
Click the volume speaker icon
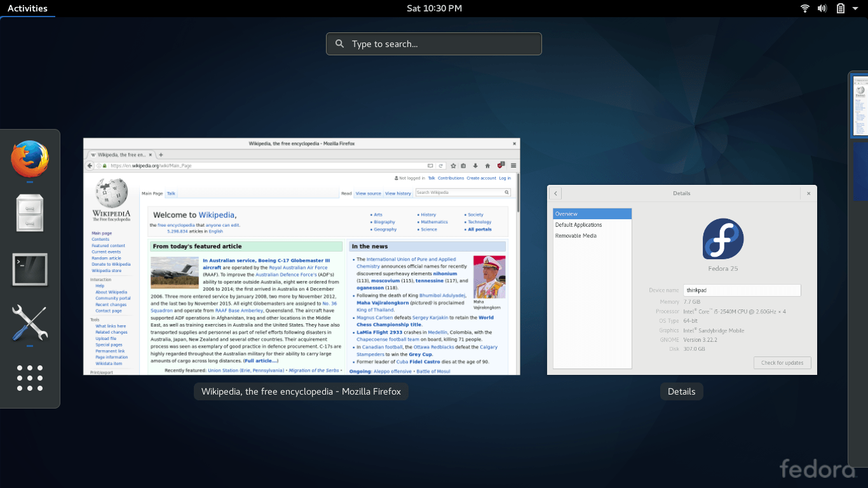click(822, 8)
